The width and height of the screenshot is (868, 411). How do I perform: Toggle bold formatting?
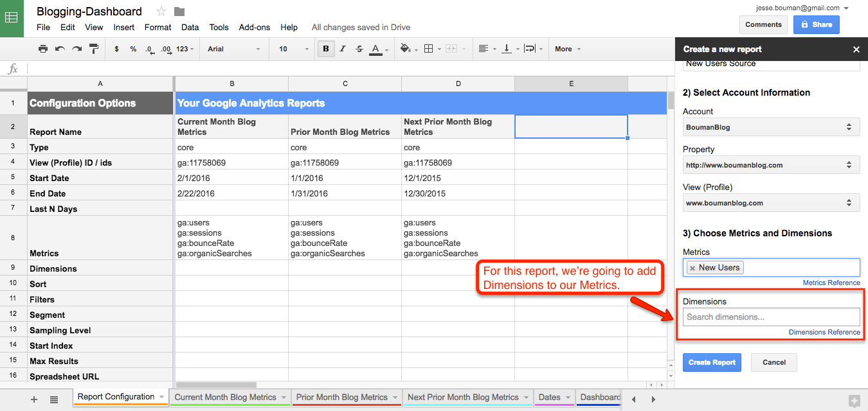(x=326, y=49)
